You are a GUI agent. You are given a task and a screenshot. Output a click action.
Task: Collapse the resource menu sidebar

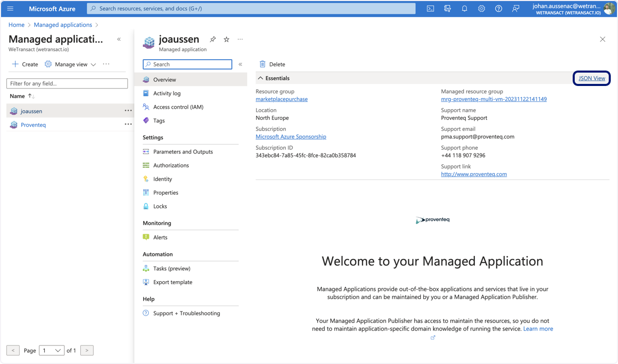(x=241, y=64)
